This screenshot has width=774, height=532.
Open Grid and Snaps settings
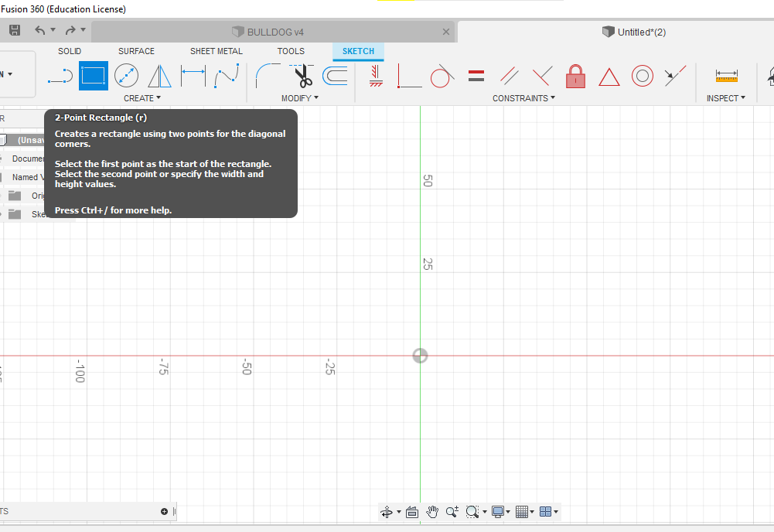[522, 512]
